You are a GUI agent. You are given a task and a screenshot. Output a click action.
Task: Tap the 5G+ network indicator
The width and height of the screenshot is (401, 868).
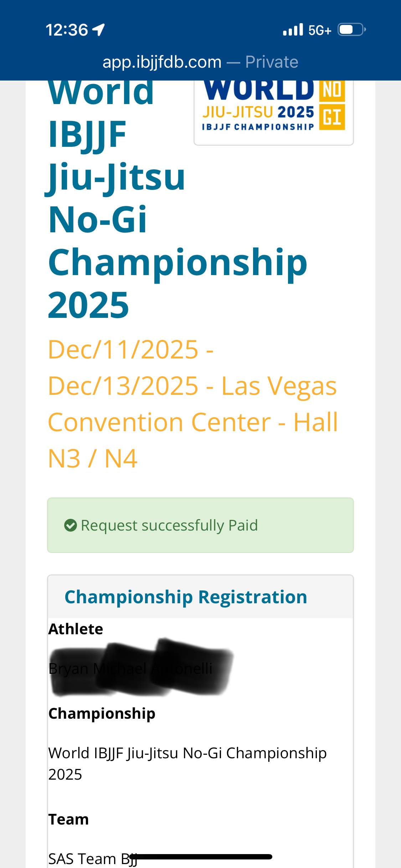[x=320, y=31]
